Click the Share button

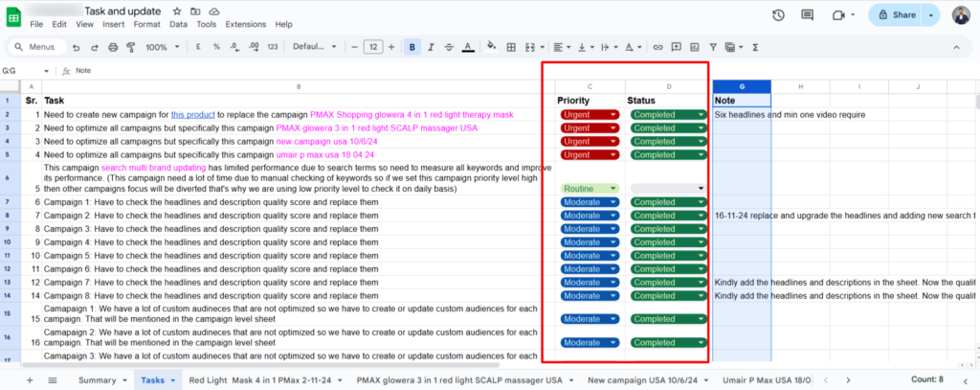895,15
